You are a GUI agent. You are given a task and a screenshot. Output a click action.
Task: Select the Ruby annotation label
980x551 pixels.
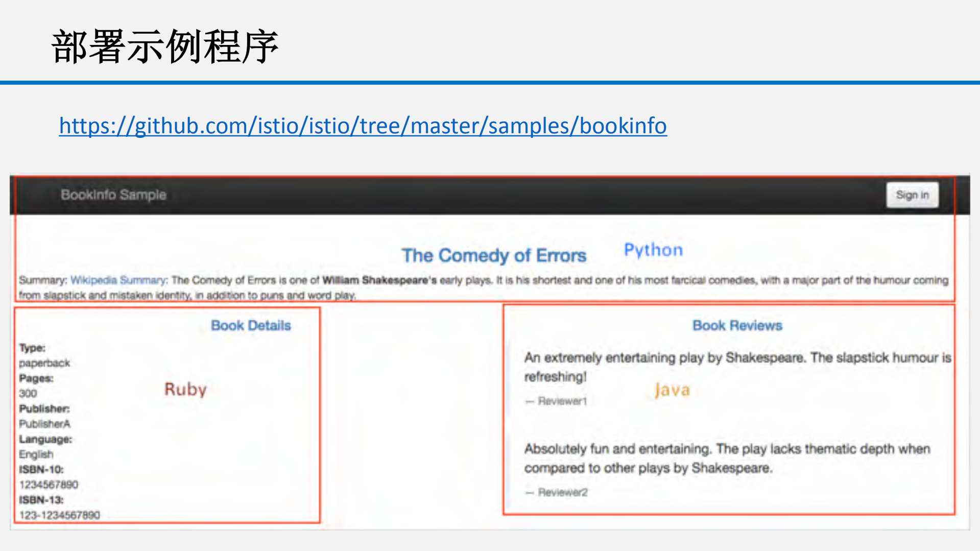click(185, 390)
